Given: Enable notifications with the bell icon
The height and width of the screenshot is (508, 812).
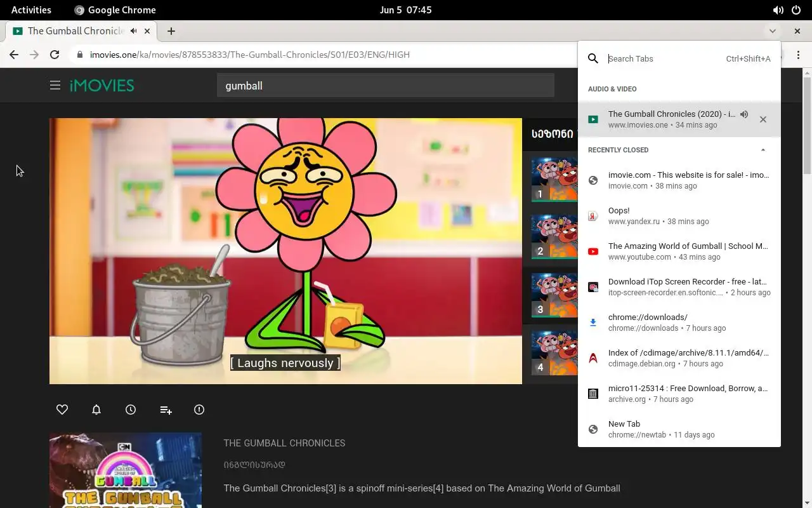Looking at the screenshot, I should (96, 410).
